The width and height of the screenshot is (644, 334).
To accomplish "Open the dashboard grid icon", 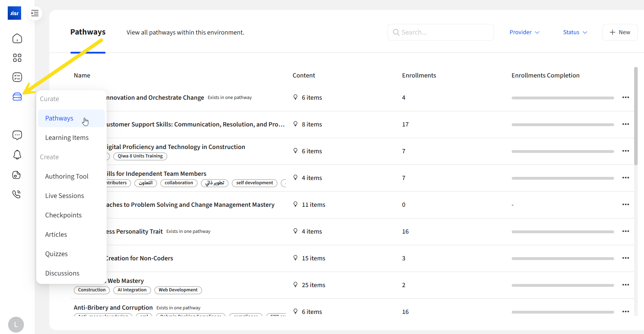I will coord(17,58).
